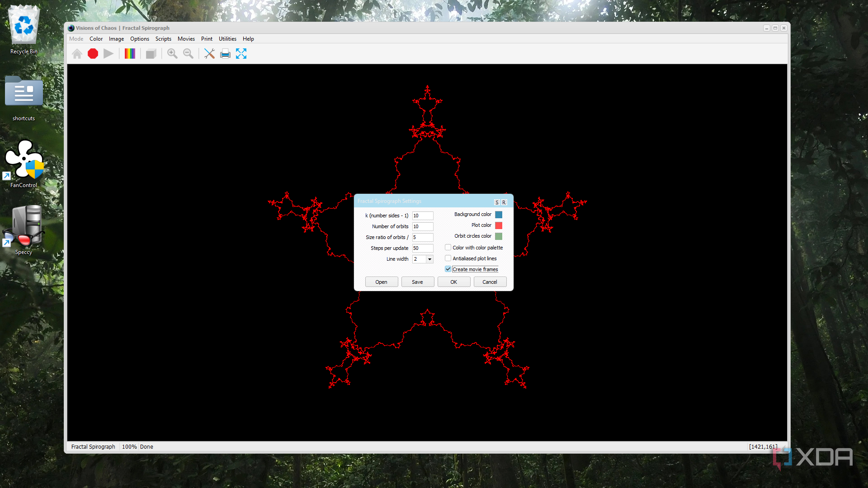
Task: Enable Antialiased plot lines checkbox
Action: click(448, 258)
